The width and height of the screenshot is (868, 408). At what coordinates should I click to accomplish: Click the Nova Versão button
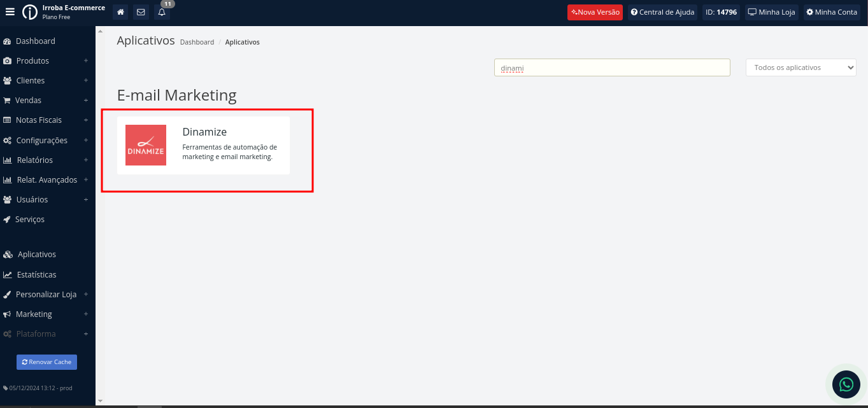pyautogui.click(x=595, y=12)
